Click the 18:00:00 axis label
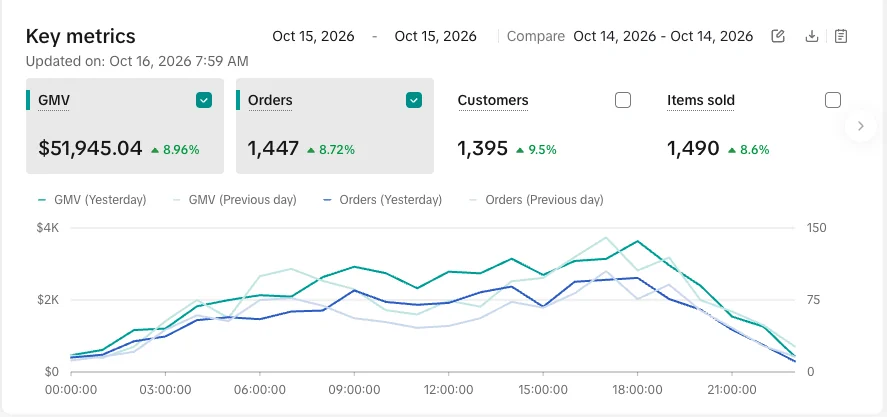 point(638,390)
